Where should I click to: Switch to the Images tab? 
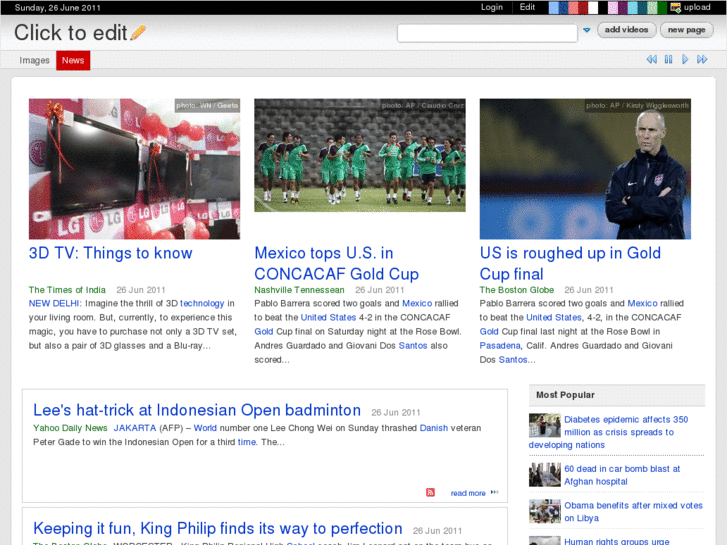click(34, 60)
